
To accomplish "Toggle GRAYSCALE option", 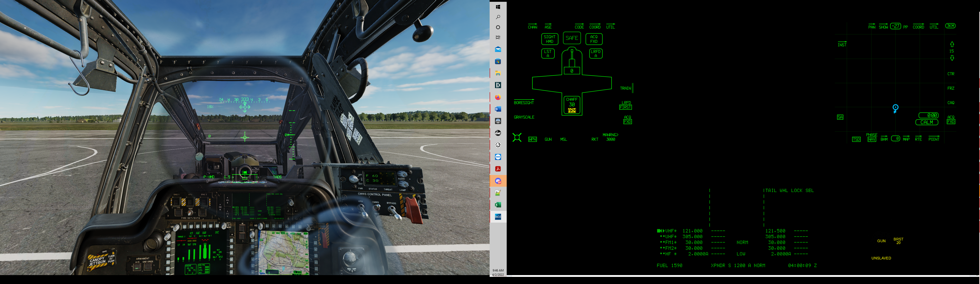I will click(524, 117).
